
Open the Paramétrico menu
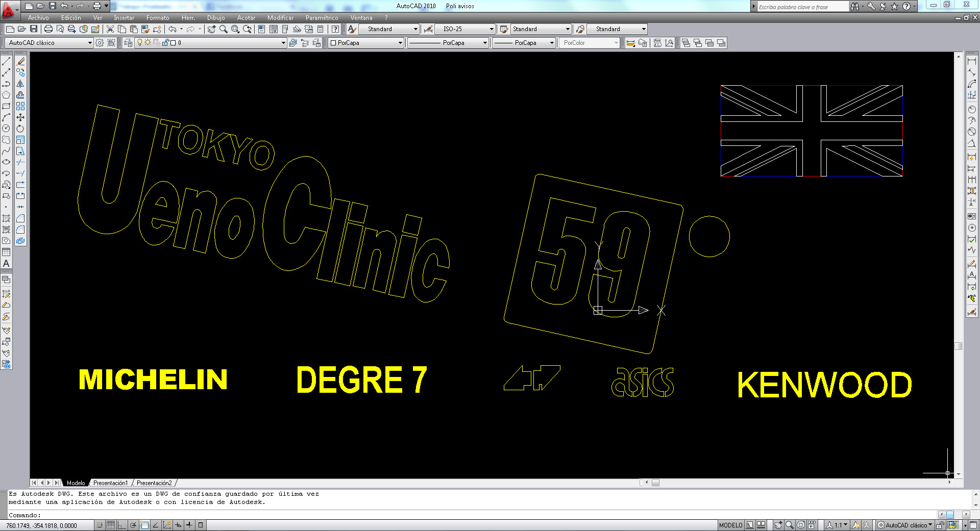[322, 18]
